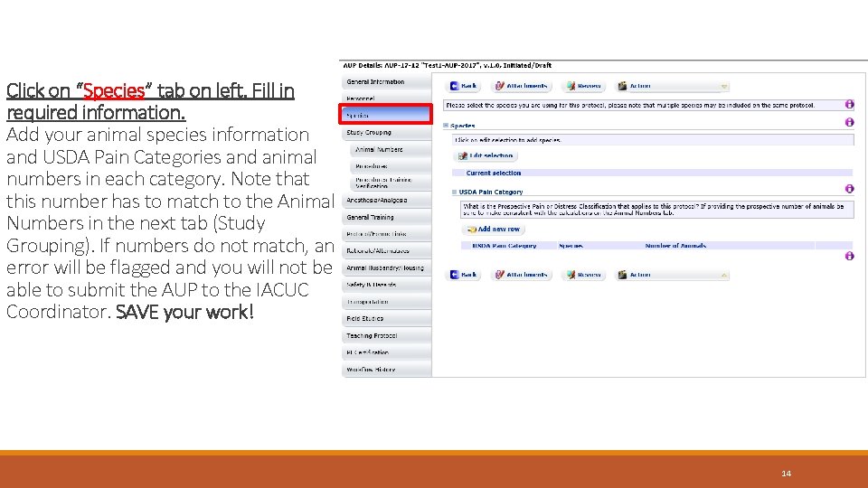The width and height of the screenshot is (868, 488).
Task: Open the Action dropdown above species instructions
Action: point(673,86)
